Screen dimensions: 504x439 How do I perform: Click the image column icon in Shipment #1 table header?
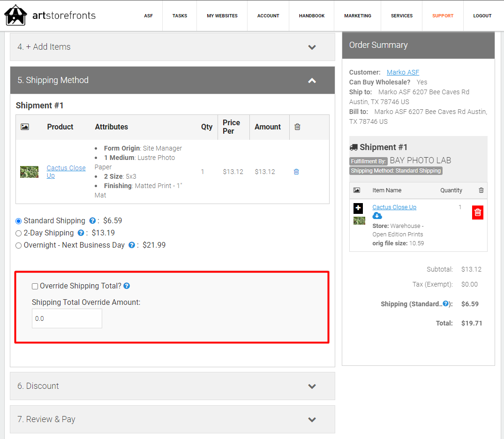[25, 127]
